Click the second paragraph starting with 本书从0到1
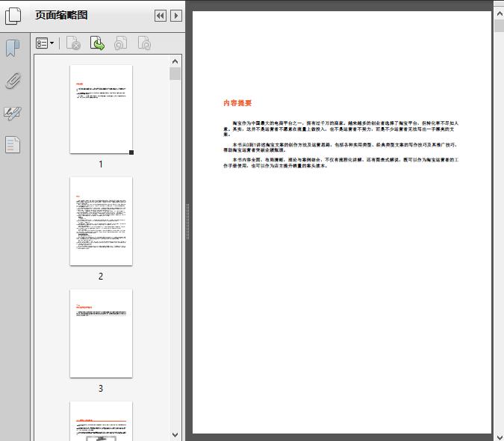 pyautogui.click(x=340, y=147)
